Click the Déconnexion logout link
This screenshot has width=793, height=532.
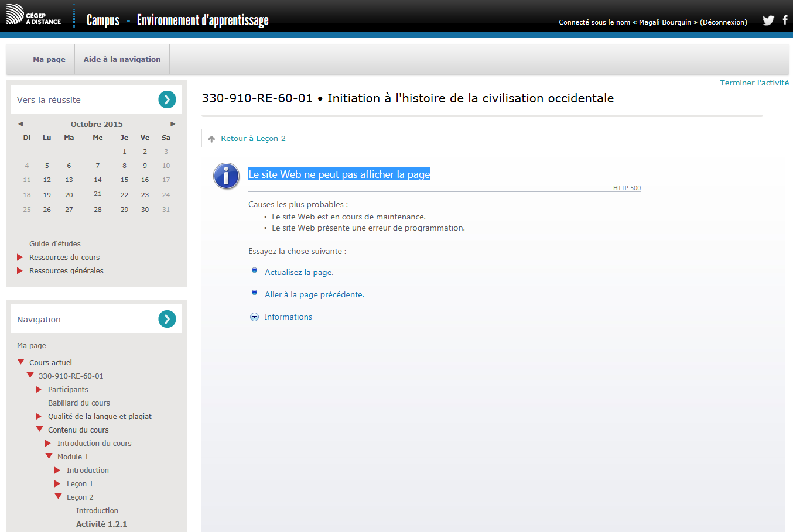[723, 22]
